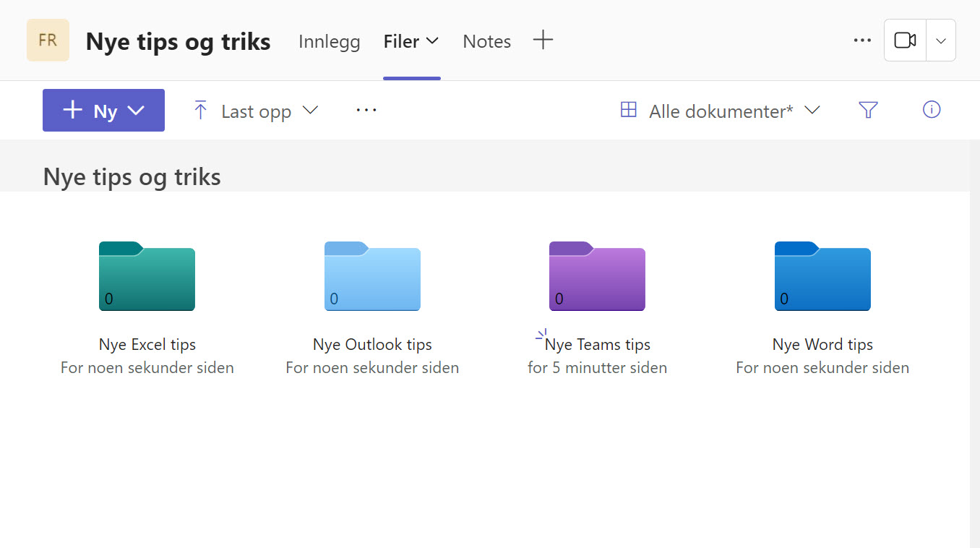Click the Nye Outlook tips folder name
Image resolution: width=980 pixels, height=548 pixels.
pos(372,345)
